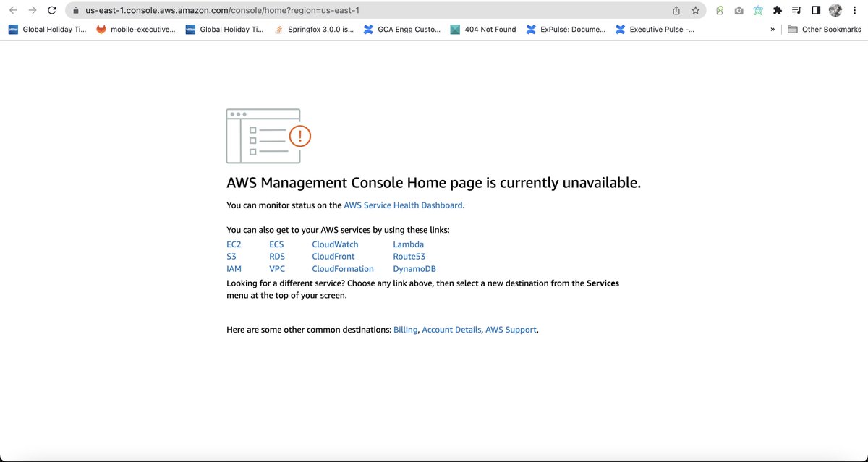Bookmark this page with the star icon
868x462 pixels.
click(x=695, y=11)
